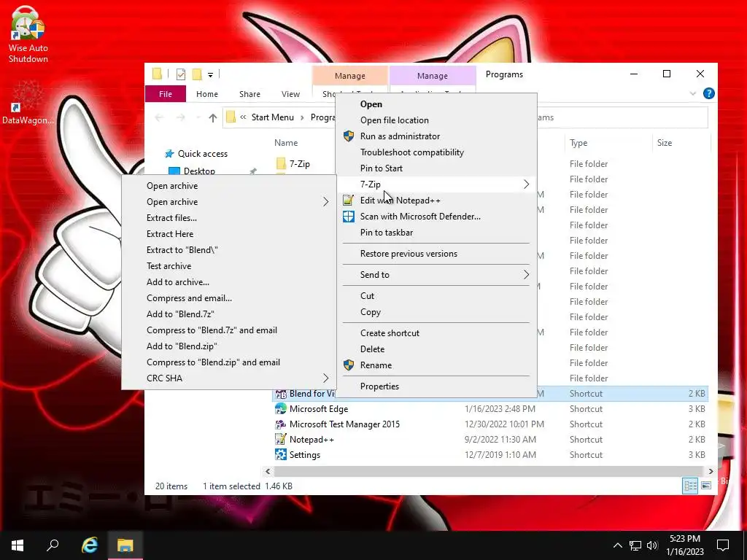Select the orange Manage shortcut tools tab
Screen dimensions: 747x560
[349, 76]
